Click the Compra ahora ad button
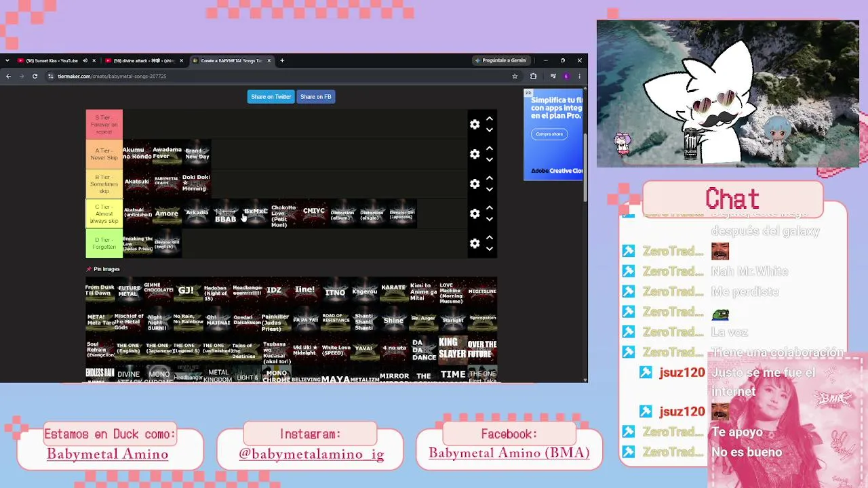Image resolution: width=868 pixels, height=488 pixels. [549, 134]
